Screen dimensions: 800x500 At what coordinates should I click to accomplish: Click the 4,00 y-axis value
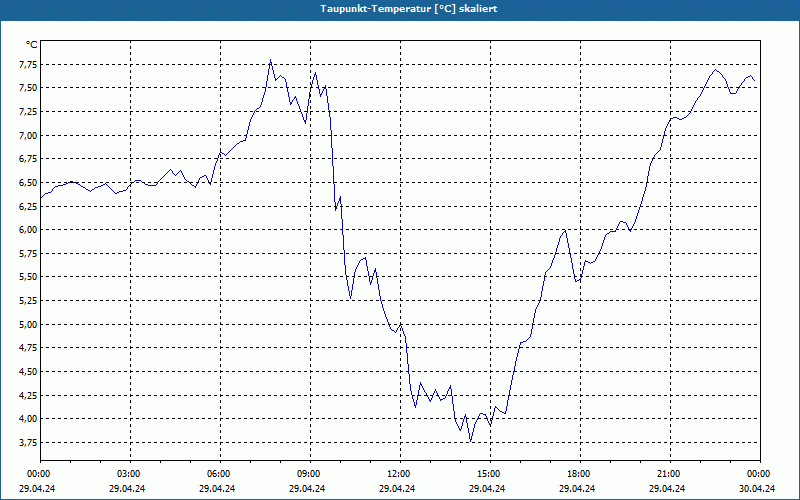tap(29, 419)
